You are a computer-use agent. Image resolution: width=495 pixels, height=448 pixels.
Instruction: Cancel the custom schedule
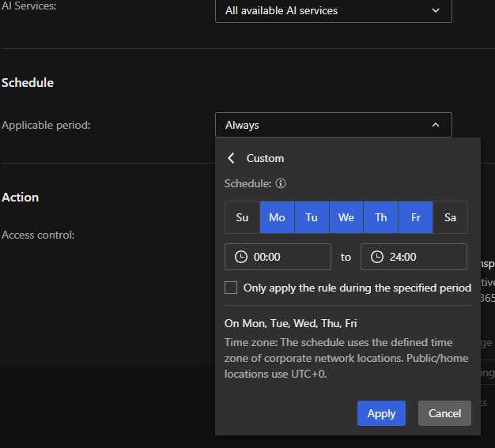pos(444,413)
